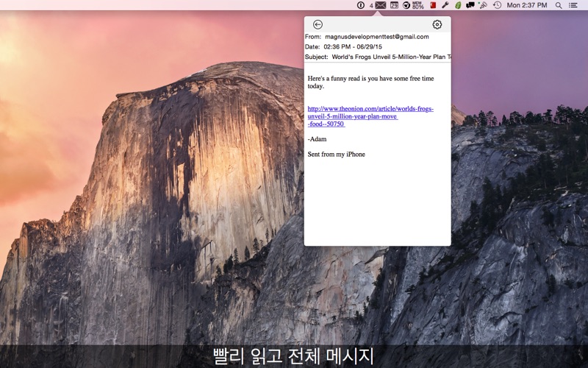Click the Mon 2:37 PM clock

point(526,5)
